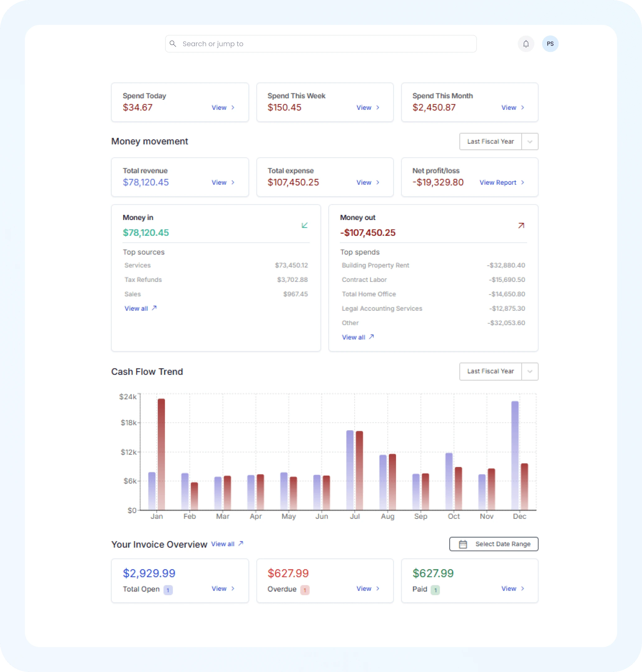
Task: Click the December purple revenue bar
Action: pyautogui.click(x=515, y=455)
